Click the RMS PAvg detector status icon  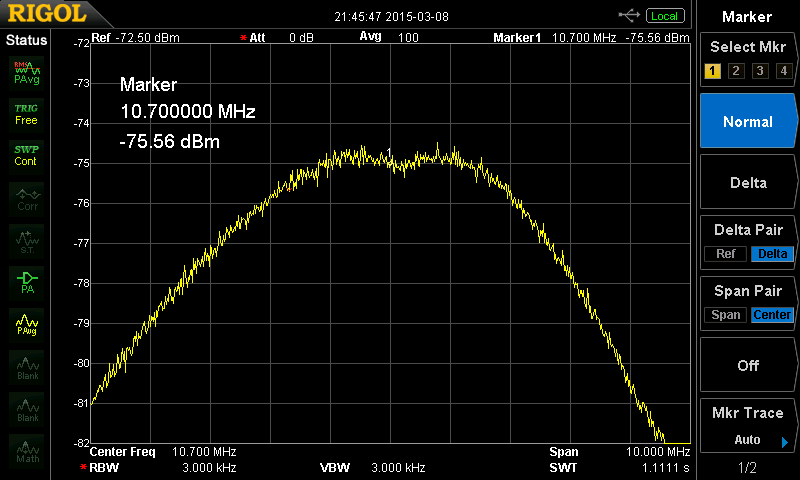(x=27, y=73)
